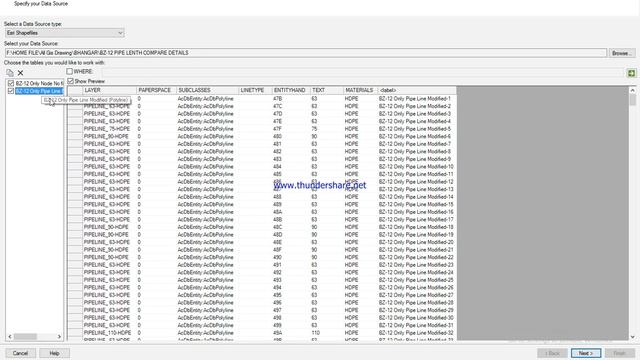Uncheck the BZ-12 Only Pipe Line table checkbox
The image size is (640, 360).
(11, 91)
